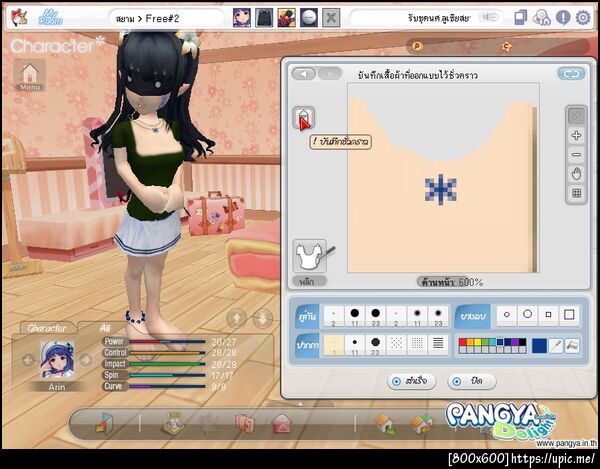This screenshot has width=600, height=469.
Task: Pick the eyedropper color tool
Action: [556, 346]
